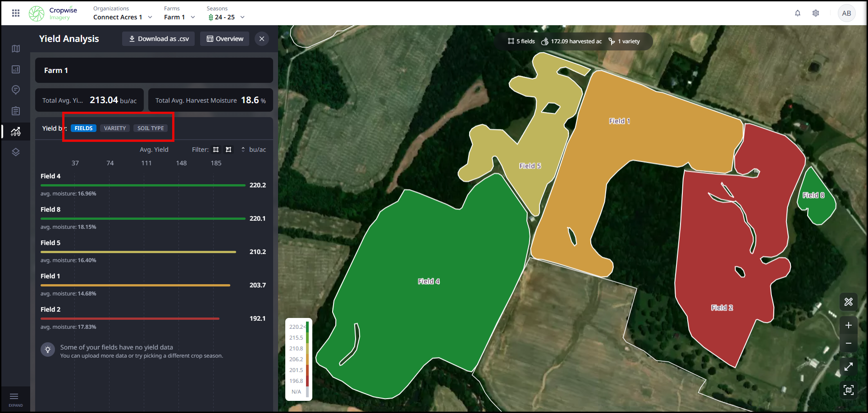This screenshot has height=413, width=868.
Task: Select the FIELDS yield grouping
Action: pyautogui.click(x=83, y=128)
